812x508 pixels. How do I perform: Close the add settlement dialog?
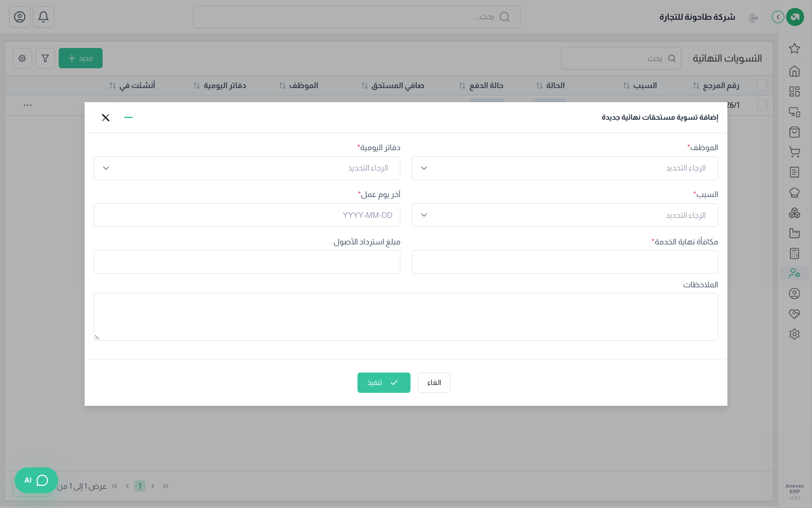point(105,117)
